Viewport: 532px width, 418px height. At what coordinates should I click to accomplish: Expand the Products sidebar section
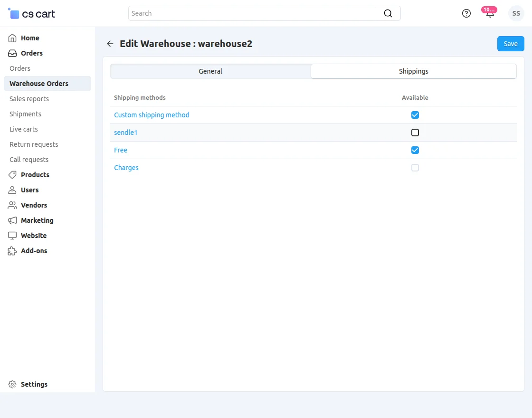coord(35,175)
